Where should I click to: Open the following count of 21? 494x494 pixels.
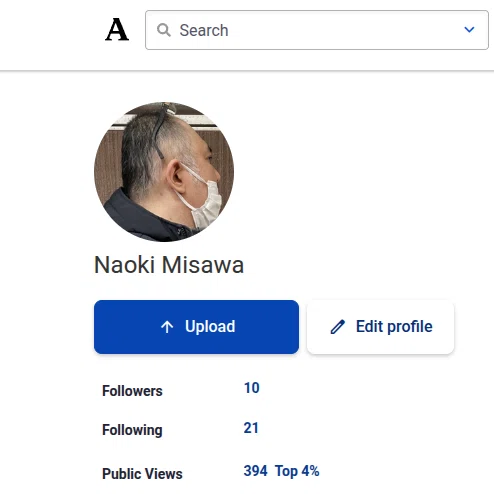tap(251, 428)
